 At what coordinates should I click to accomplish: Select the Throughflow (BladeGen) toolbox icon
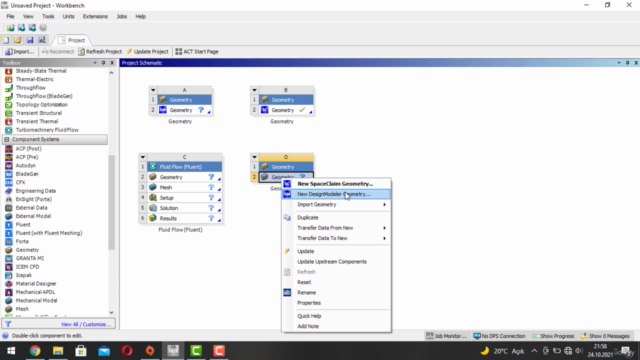pyautogui.click(x=9, y=96)
